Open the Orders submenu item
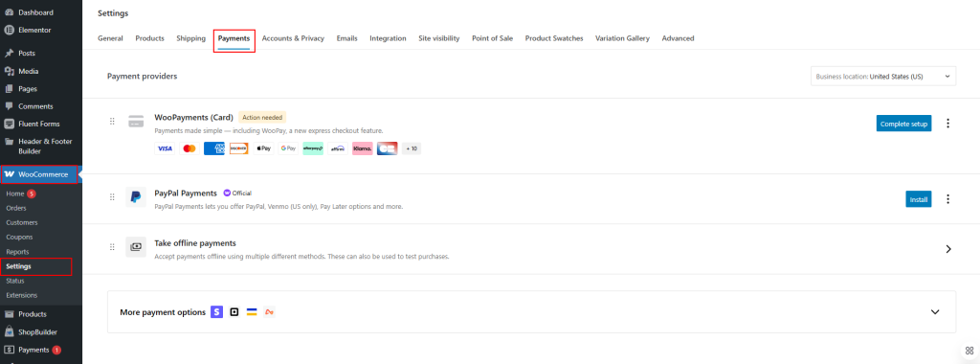The width and height of the screenshot is (980, 364). 16,208
